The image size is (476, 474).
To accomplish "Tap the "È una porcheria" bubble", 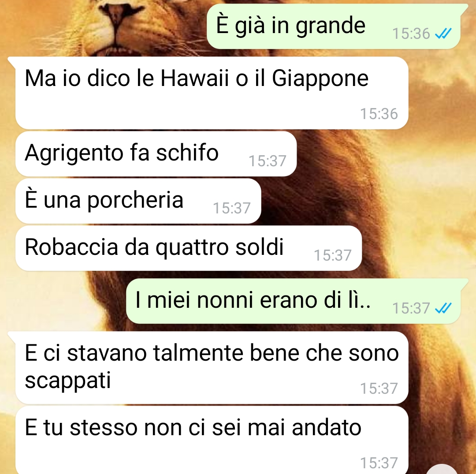I will pyautogui.click(x=138, y=201).
